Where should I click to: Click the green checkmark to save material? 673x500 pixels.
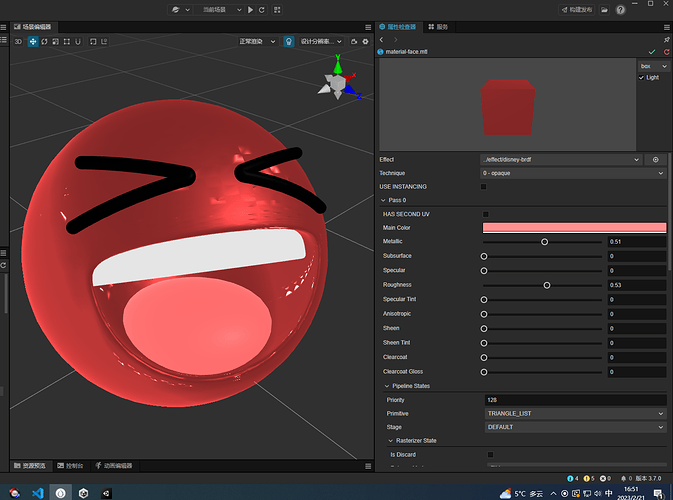coord(652,51)
